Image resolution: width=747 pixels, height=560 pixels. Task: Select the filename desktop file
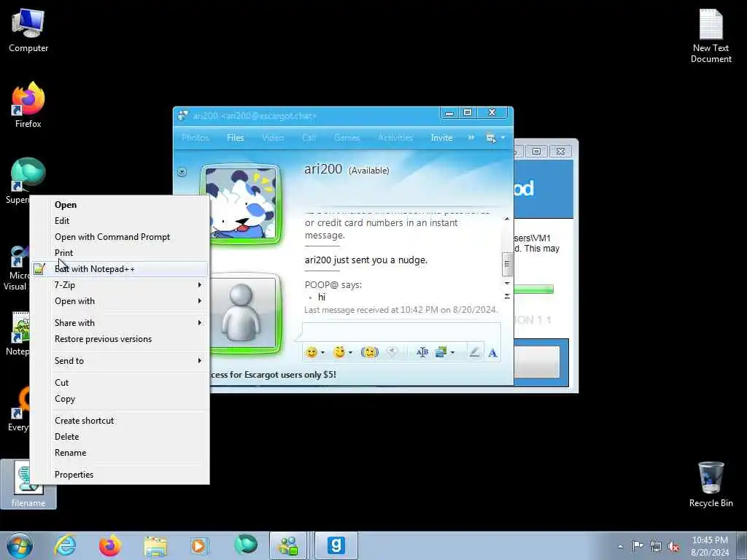click(x=28, y=484)
